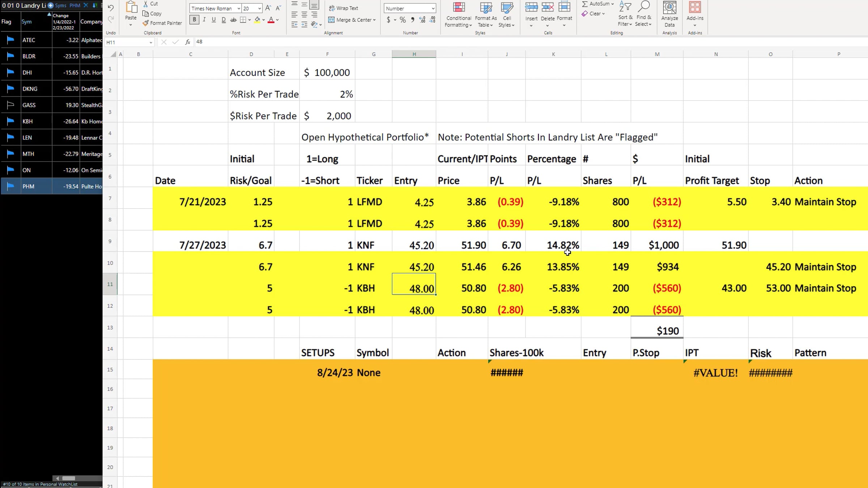Increase font size with the larger A icon
The width and height of the screenshot is (868, 488).
coord(268,8)
